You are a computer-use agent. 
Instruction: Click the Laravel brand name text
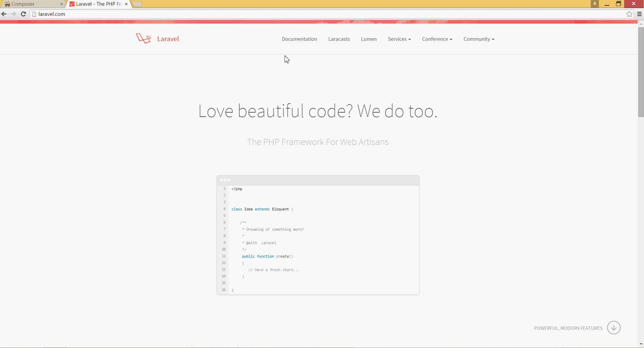tap(168, 39)
